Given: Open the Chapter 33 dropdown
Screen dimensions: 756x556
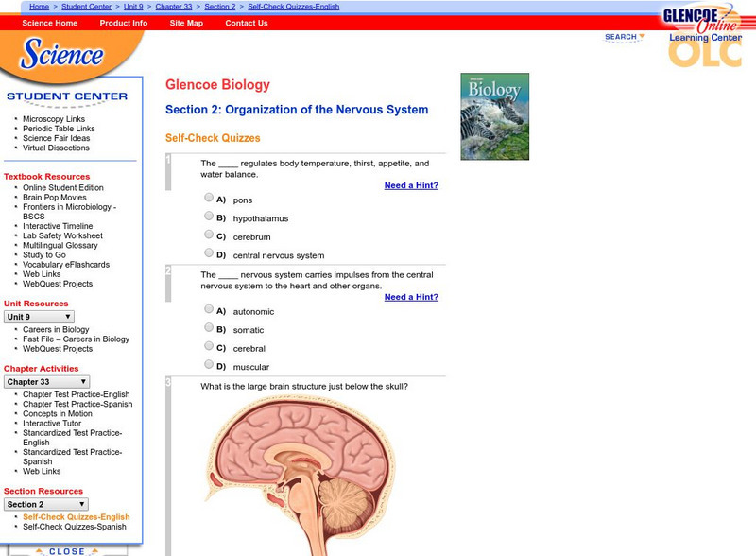Looking at the screenshot, I should click(46, 382).
